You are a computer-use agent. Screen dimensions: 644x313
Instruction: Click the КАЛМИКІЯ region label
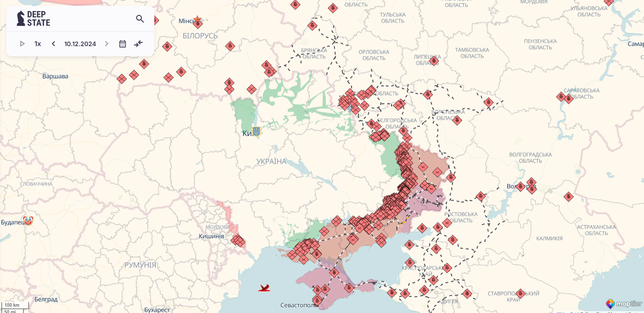pyautogui.click(x=550, y=239)
